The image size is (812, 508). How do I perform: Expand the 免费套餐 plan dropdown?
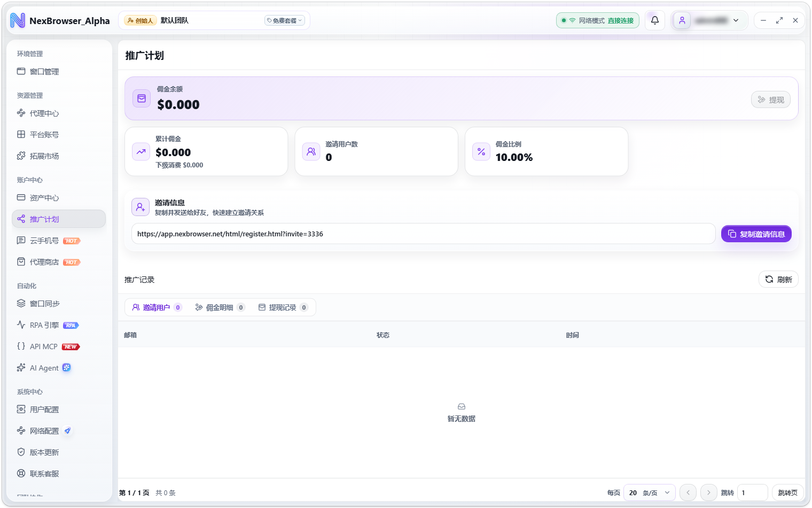coord(285,20)
